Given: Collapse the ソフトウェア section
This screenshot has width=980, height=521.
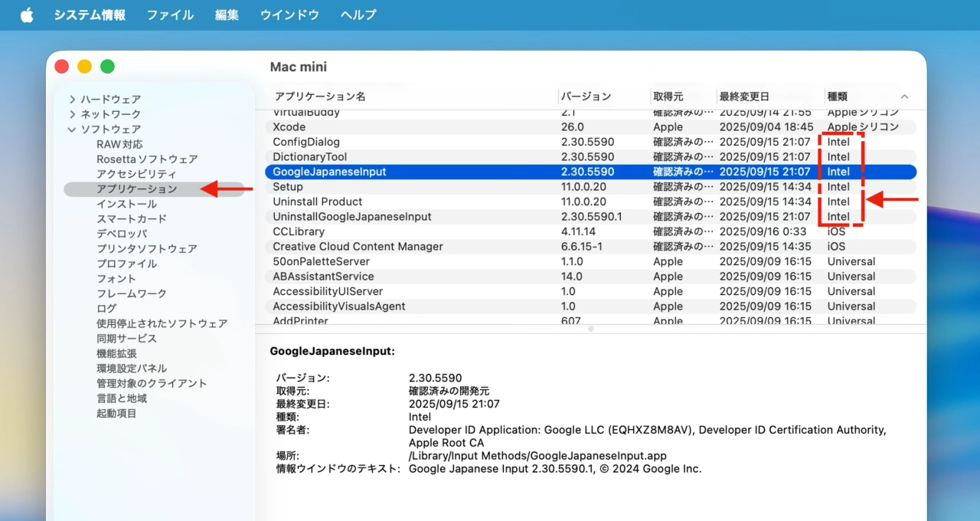Looking at the screenshot, I should pos(72,129).
